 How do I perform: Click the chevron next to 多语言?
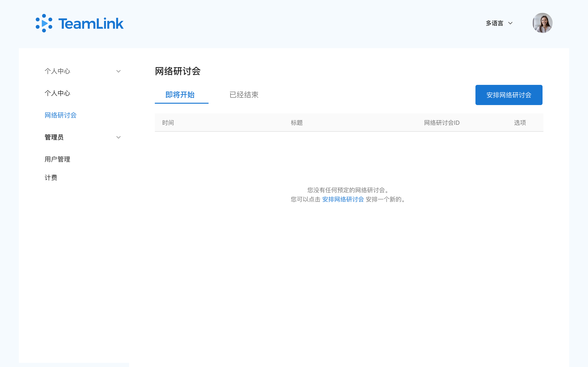(x=510, y=23)
